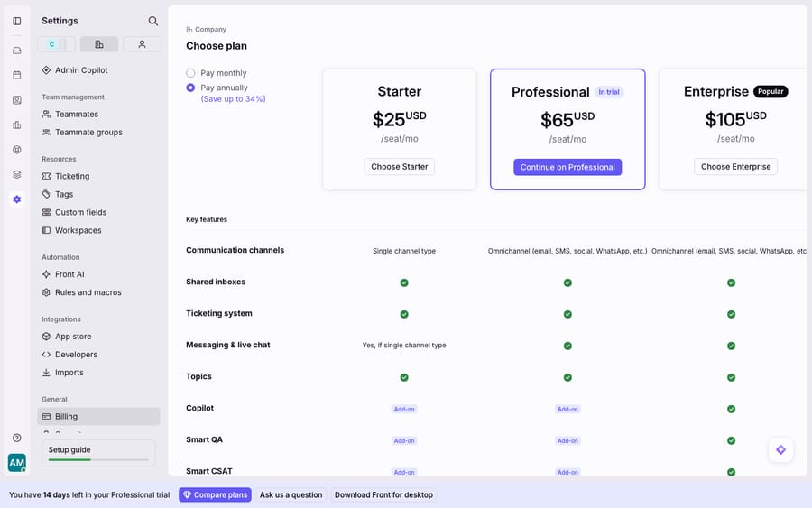
Task: Open Developers settings
Action: pyautogui.click(x=98, y=355)
